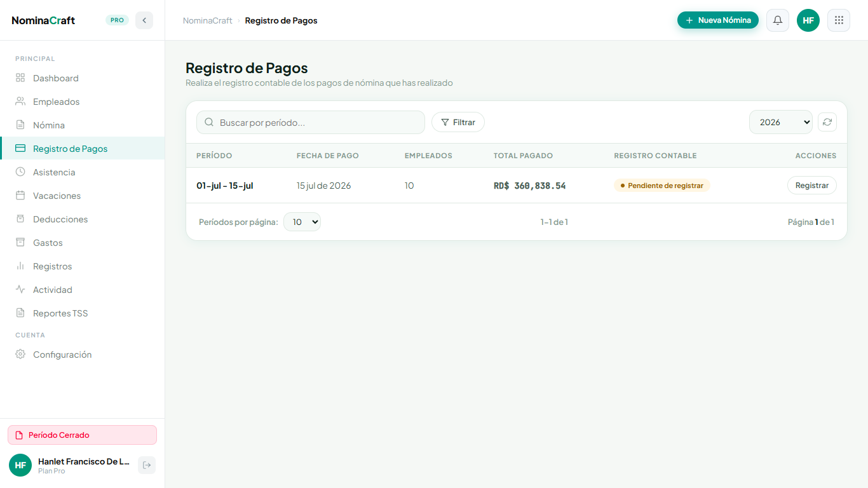Open the apps grid icon
Screen dimensions: 868x488
click(838, 20)
